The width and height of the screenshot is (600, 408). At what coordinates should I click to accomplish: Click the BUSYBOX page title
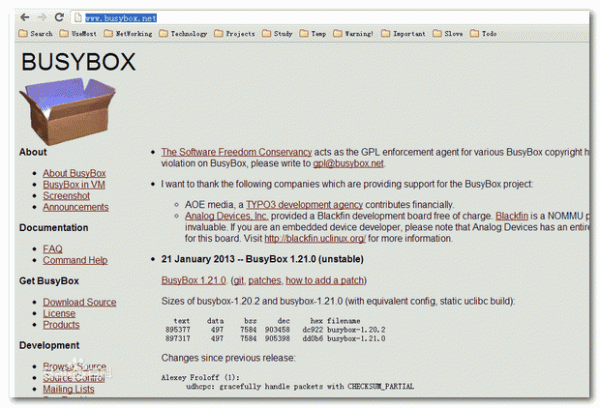coord(78,62)
